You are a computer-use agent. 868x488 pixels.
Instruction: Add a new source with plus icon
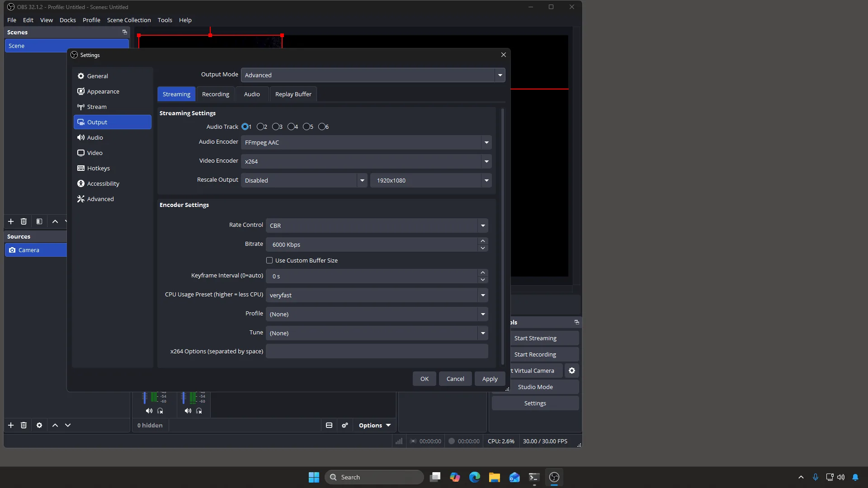[x=11, y=425]
